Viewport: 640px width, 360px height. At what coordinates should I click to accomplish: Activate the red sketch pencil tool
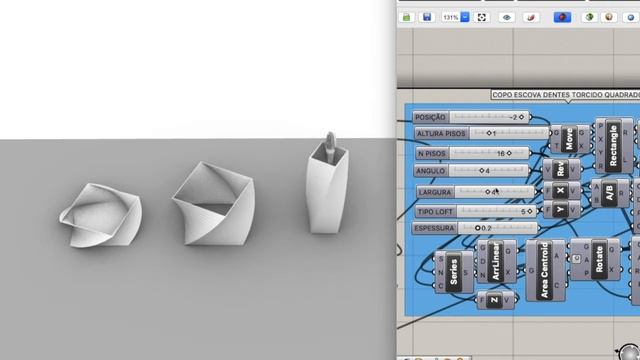(x=531, y=17)
